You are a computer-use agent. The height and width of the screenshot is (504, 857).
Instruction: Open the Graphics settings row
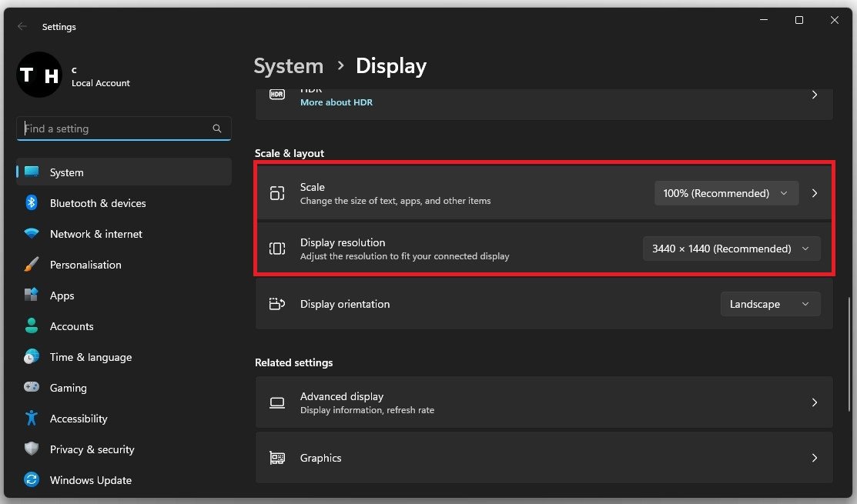pyautogui.click(x=544, y=458)
